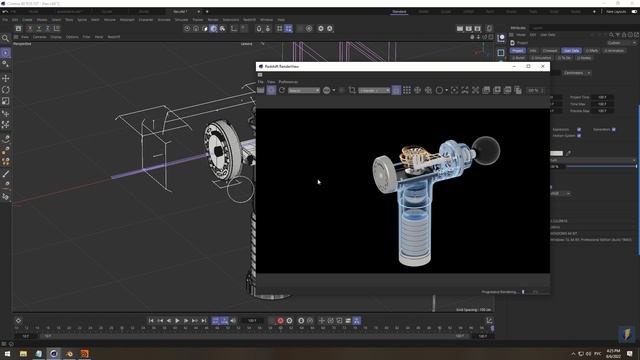Toggle sound playback icon on timeline

point(233,321)
